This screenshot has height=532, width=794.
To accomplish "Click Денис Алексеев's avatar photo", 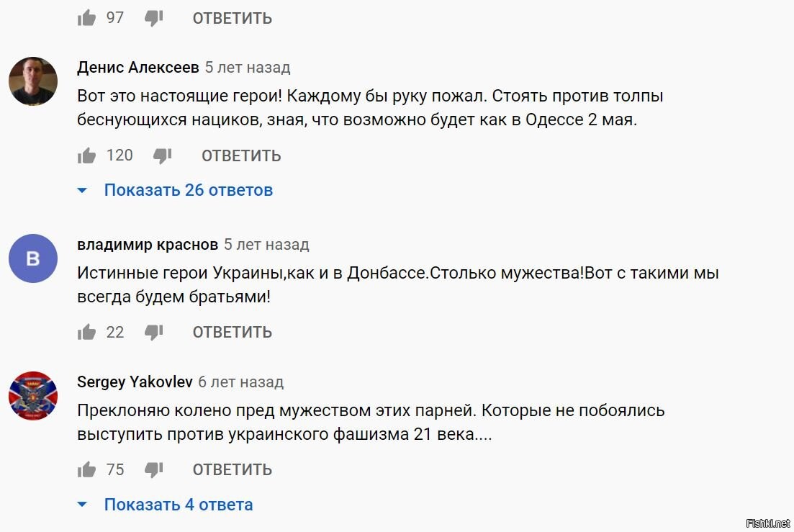I will [x=33, y=81].
